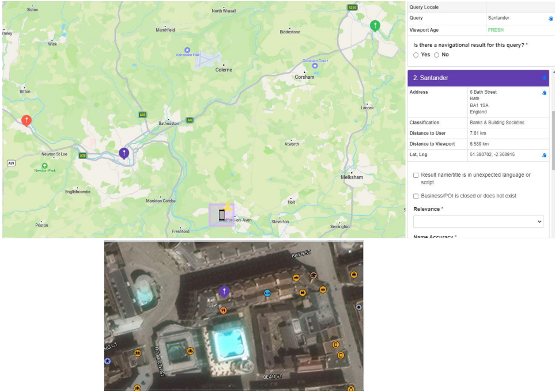Click the graduation cap icon
Screen dimensions: 555x392
[314, 275]
